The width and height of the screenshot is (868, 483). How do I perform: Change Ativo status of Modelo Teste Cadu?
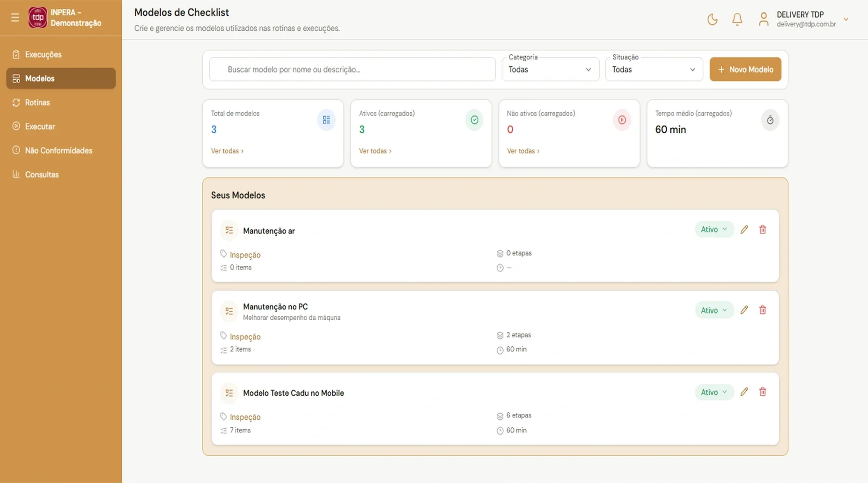[714, 392]
